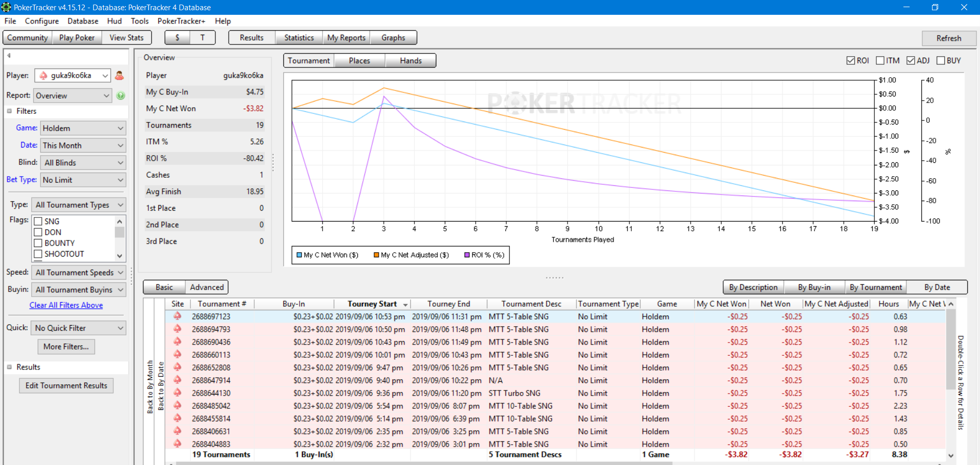
Task: Open the Date filter set to This Month
Action: [x=83, y=145]
